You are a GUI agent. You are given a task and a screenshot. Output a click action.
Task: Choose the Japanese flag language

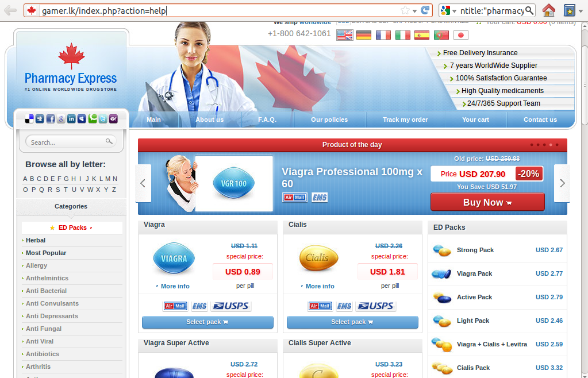(461, 35)
